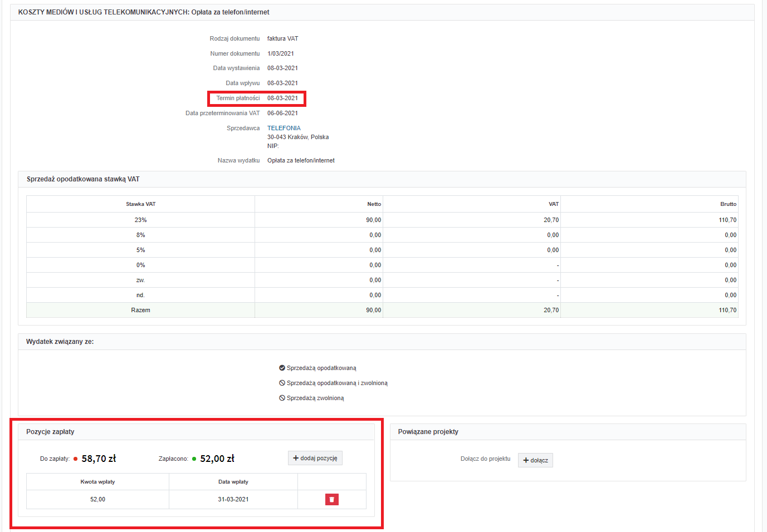Click the payment amount 52,00 cell

point(97,499)
